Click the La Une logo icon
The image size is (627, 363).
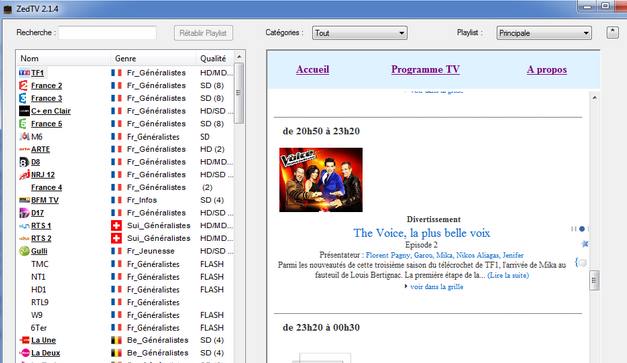(24, 340)
